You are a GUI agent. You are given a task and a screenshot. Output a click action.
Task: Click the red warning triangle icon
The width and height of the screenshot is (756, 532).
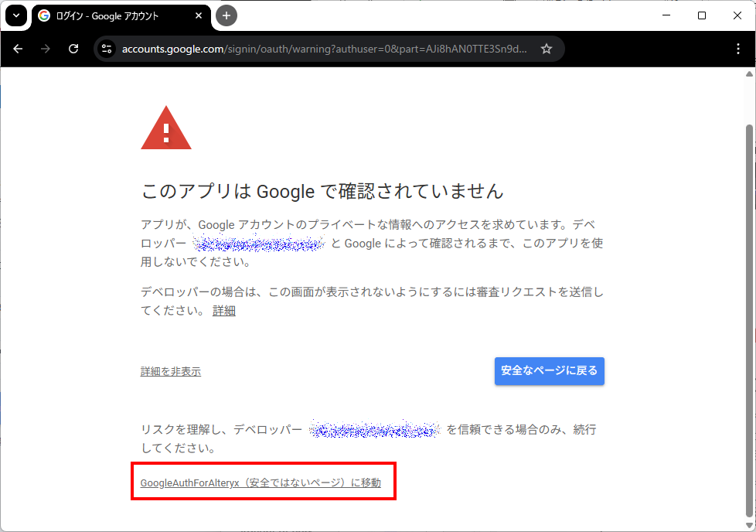coord(165,128)
